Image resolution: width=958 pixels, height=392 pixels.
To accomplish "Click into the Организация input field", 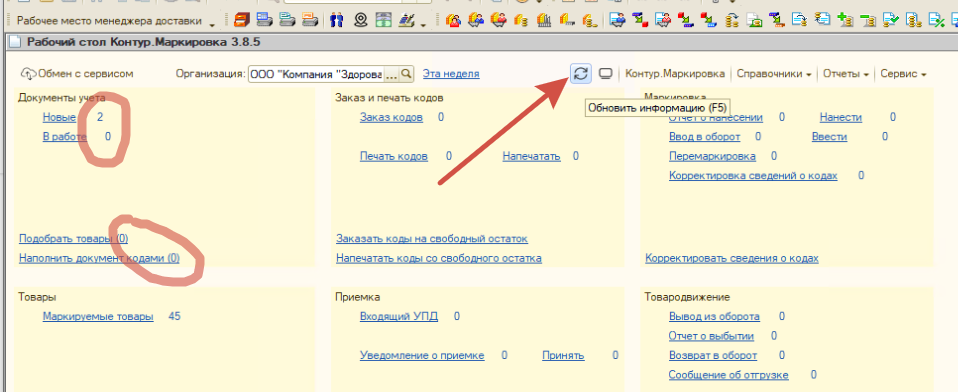I will 316,74.
